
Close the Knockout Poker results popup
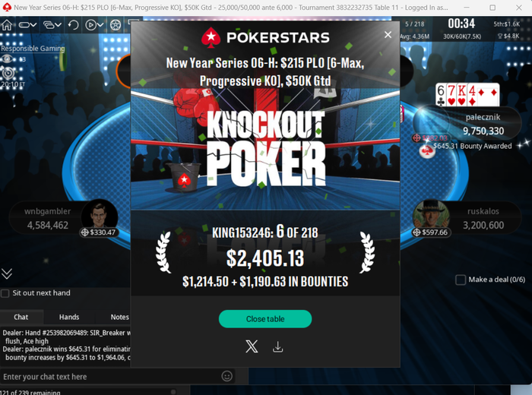tap(388, 35)
